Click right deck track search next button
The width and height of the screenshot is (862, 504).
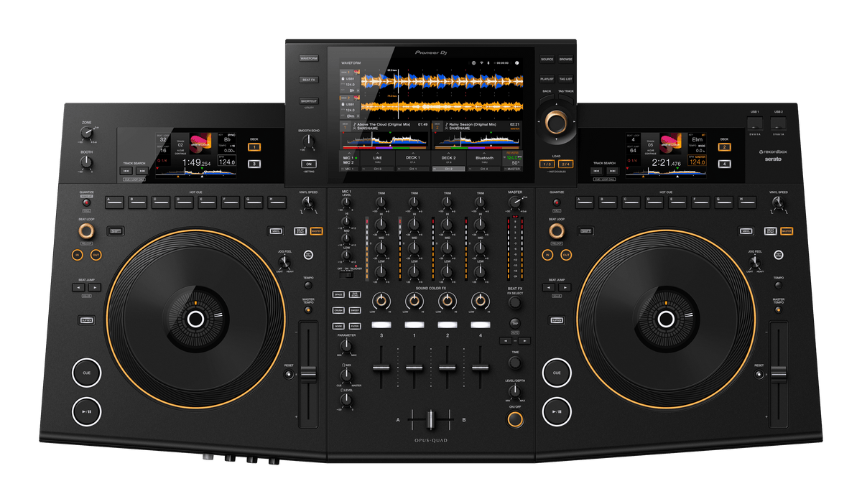pos(613,172)
